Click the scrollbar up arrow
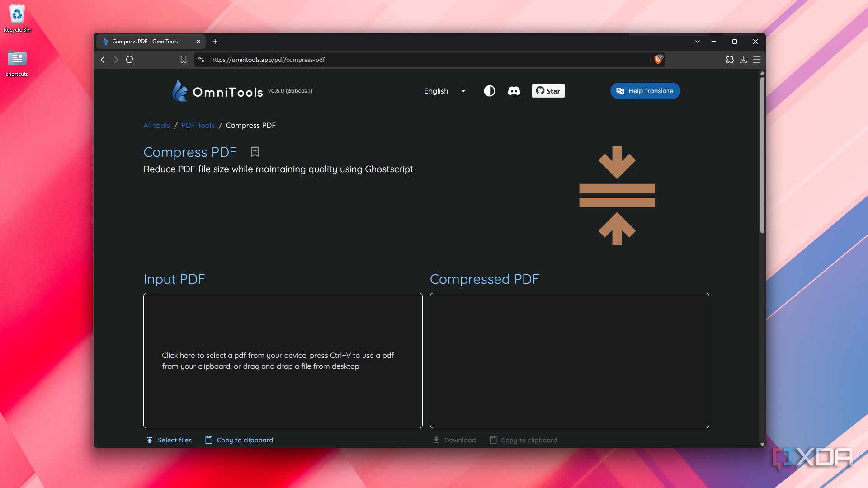The width and height of the screenshot is (868, 488). click(x=762, y=73)
